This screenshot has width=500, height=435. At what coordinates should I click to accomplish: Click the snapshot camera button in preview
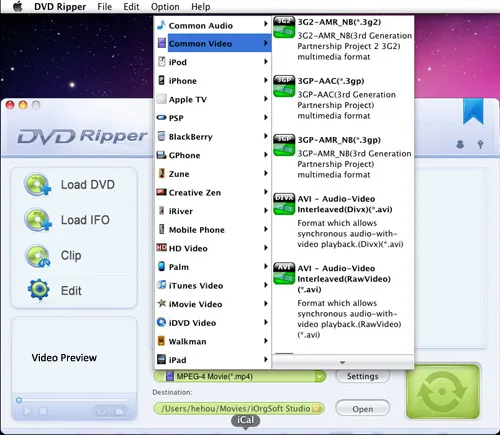102,412
